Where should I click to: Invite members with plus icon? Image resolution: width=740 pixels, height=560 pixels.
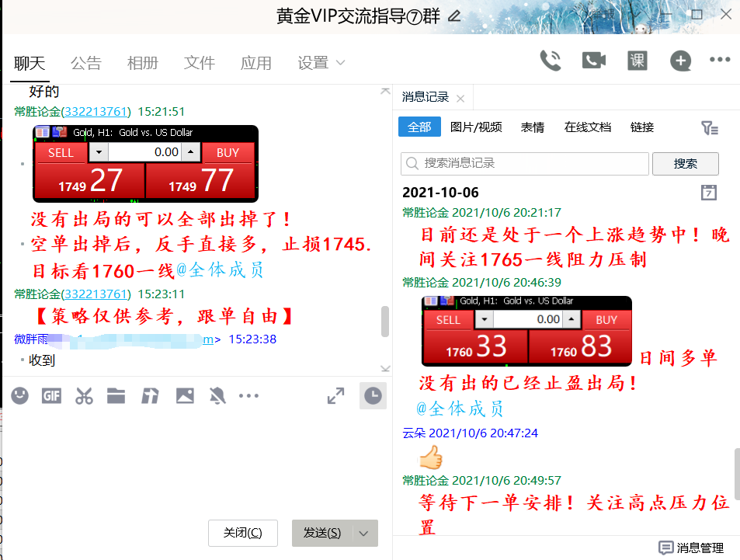tap(680, 61)
